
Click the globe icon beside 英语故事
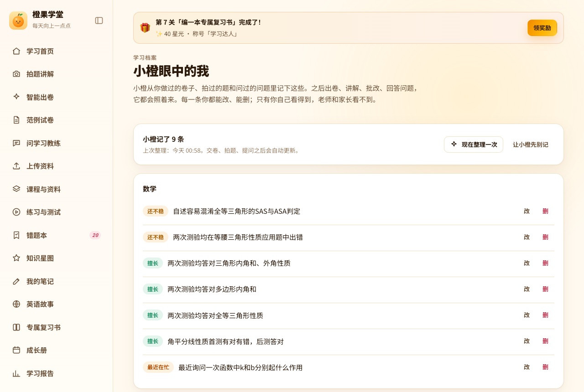tap(16, 304)
